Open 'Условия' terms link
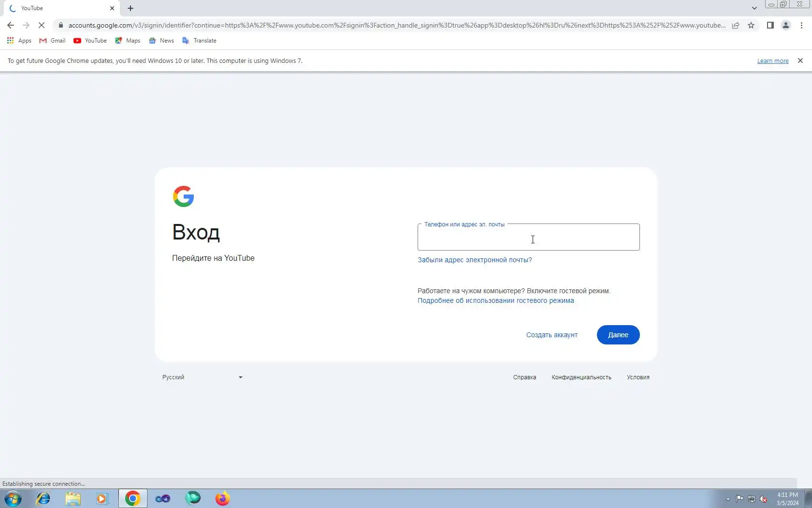812x508 pixels. pos(638,377)
